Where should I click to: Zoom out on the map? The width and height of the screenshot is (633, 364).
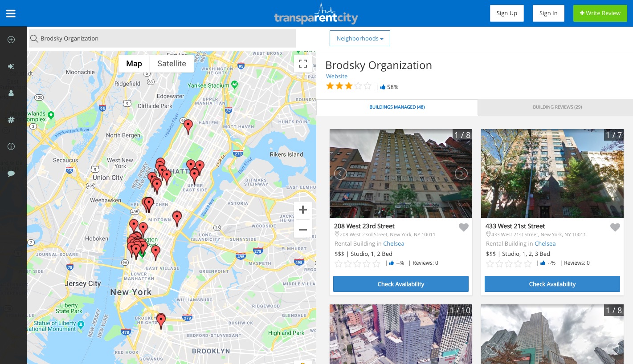click(x=303, y=230)
